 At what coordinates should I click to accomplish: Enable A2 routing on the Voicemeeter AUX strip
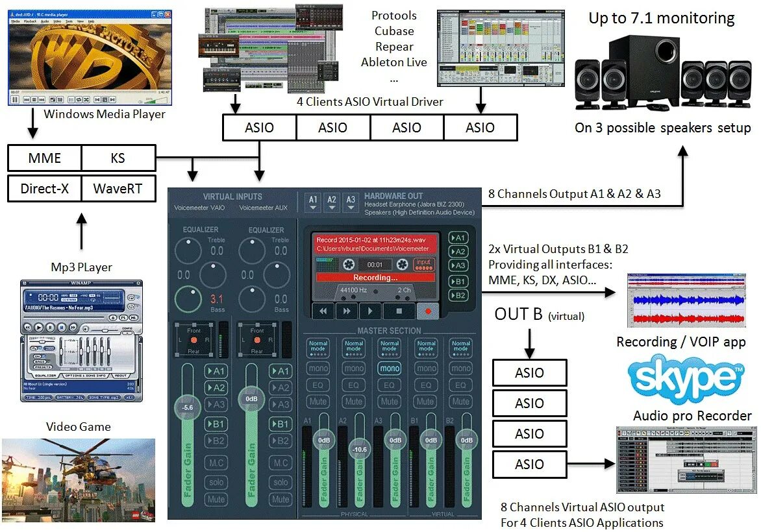pyautogui.click(x=281, y=387)
